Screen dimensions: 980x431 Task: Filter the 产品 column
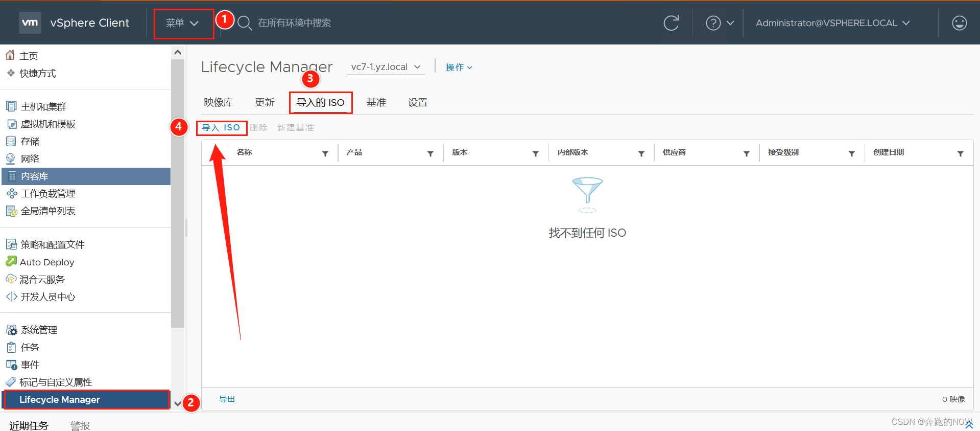coord(431,153)
